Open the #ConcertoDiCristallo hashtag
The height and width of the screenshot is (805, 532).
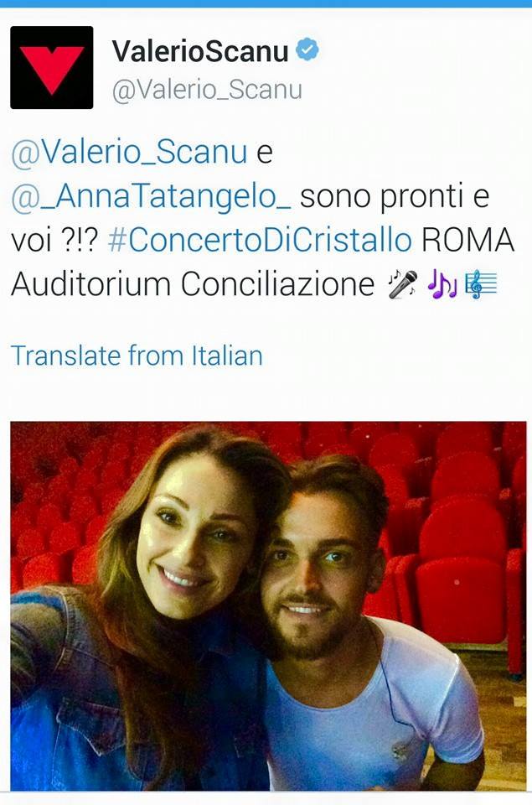[x=260, y=241]
